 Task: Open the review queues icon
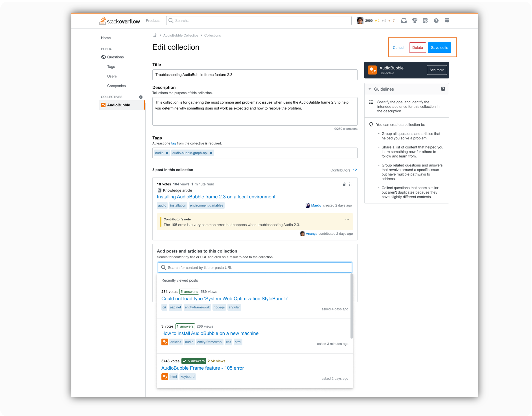point(425,21)
